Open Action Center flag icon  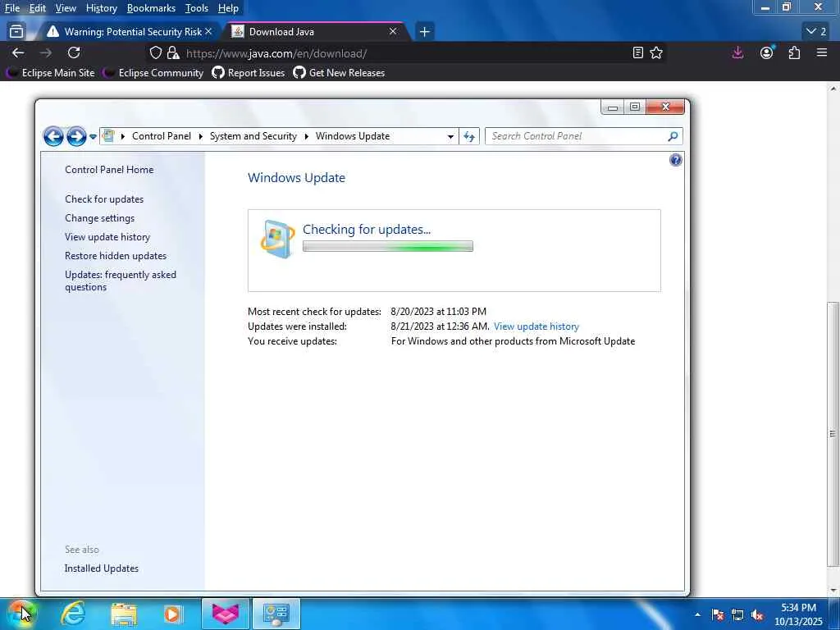coord(717,614)
